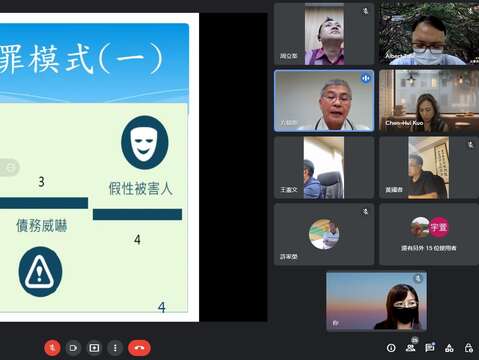This screenshot has height=360, width=479.
Task: Select the 王嘉文 video tile
Action: pos(324,168)
